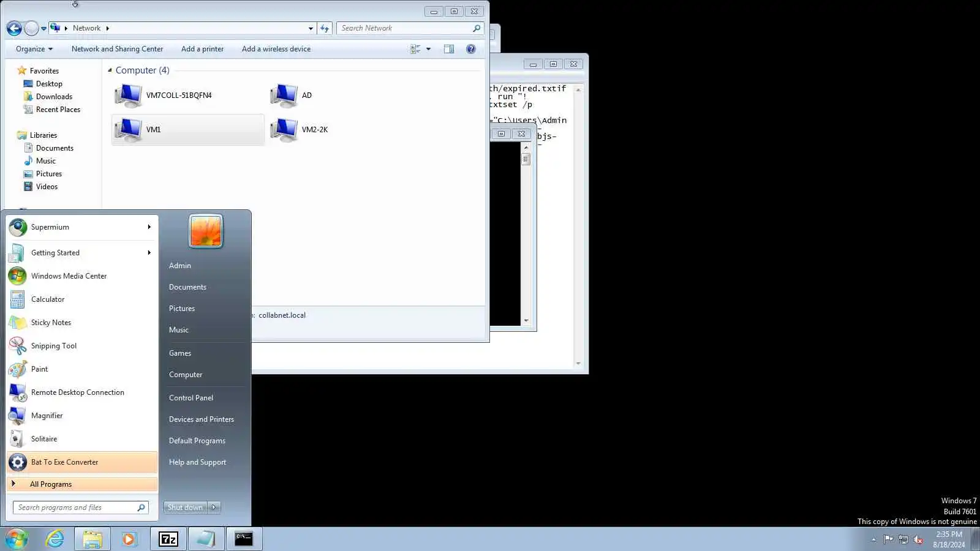This screenshot has width=980, height=551.
Task: Open the Organize dropdown menu
Action: click(x=34, y=49)
